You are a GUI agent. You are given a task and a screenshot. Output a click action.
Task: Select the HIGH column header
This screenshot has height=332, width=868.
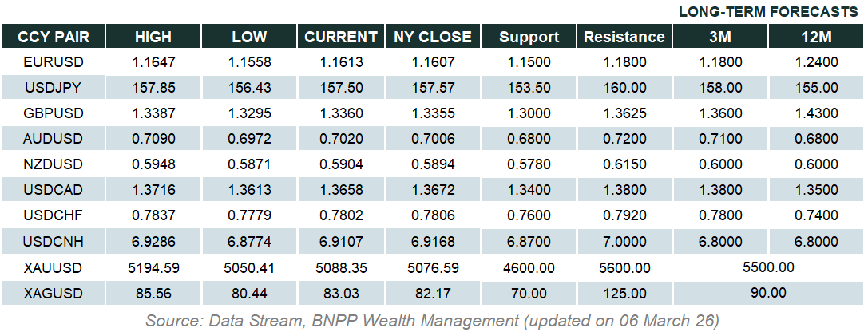coord(153,37)
